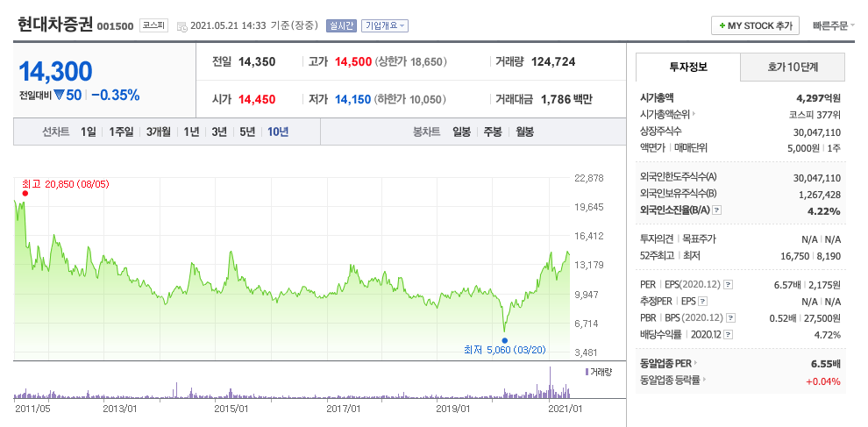Select the 1년 line chart period
Image resolution: width=868 pixels, height=427 pixels.
191,132
